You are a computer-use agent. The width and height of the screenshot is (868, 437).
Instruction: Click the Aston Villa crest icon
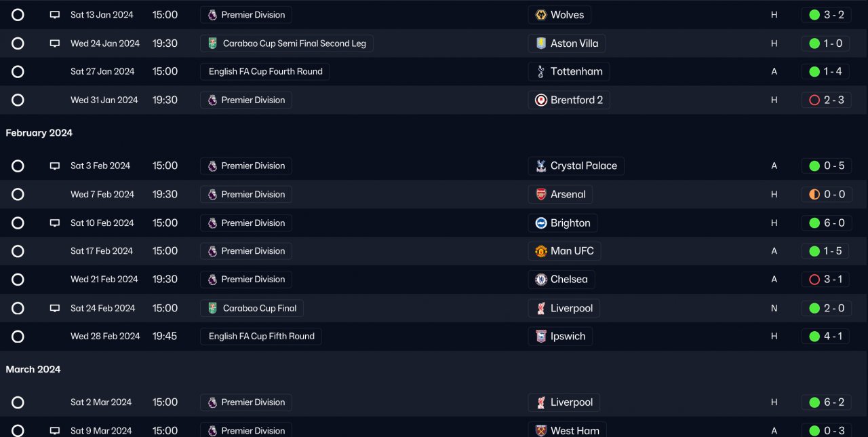point(541,43)
